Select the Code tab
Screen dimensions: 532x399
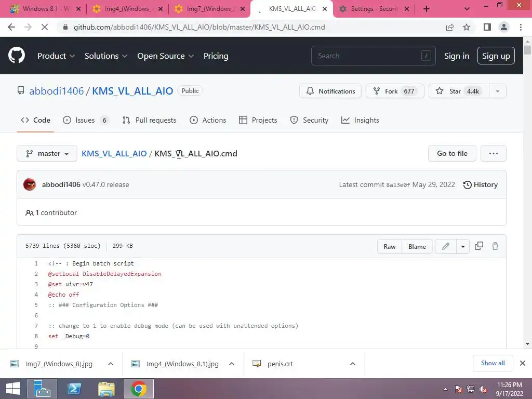(36, 120)
